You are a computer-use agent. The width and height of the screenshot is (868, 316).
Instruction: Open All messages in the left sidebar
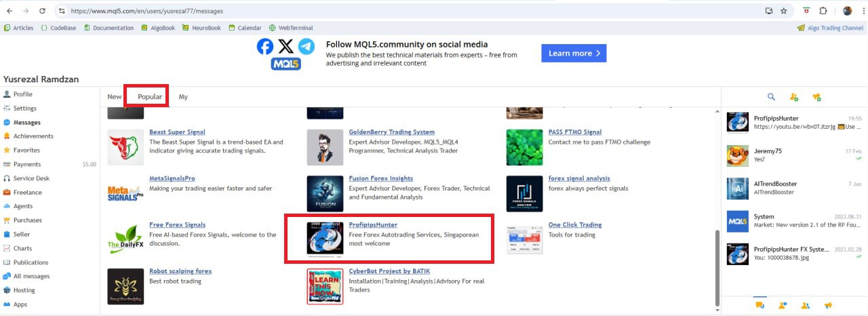(x=31, y=276)
